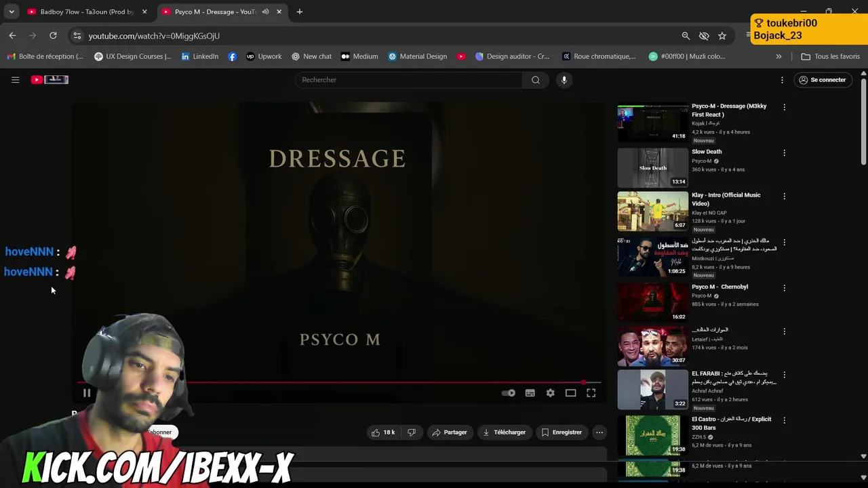Open #00ff00 Muzli colors bookmark

coord(687,56)
